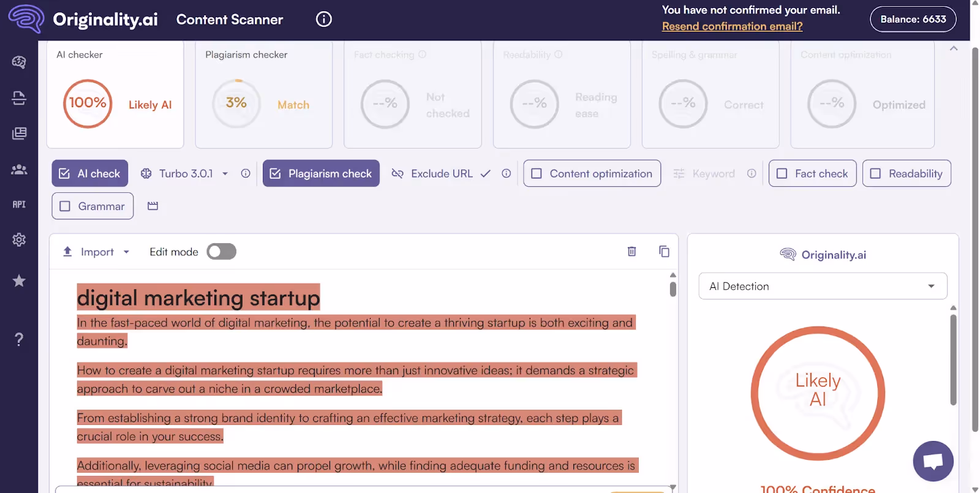The width and height of the screenshot is (980, 493).
Task: Enable the Readability checkbox
Action: tap(907, 173)
